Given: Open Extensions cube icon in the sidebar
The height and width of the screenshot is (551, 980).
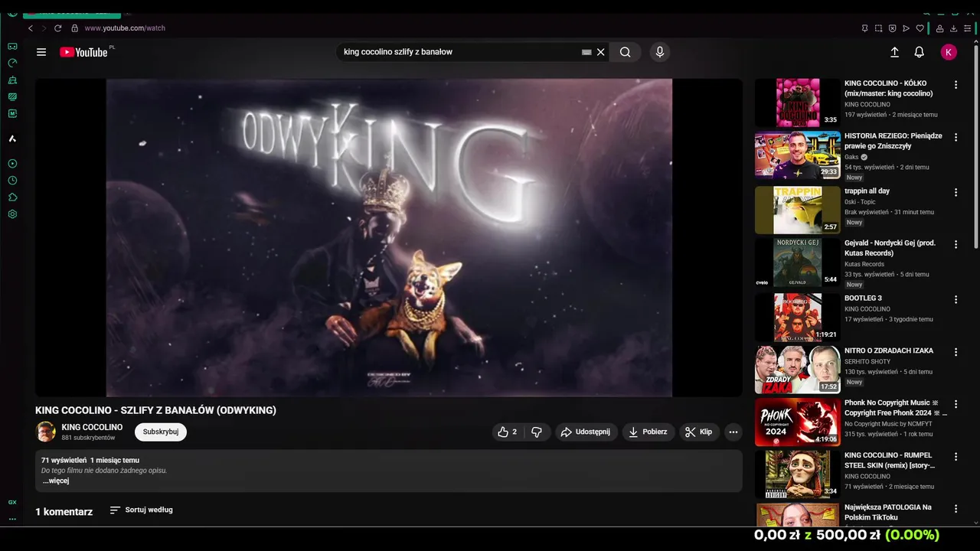Looking at the screenshot, I should point(12,197).
